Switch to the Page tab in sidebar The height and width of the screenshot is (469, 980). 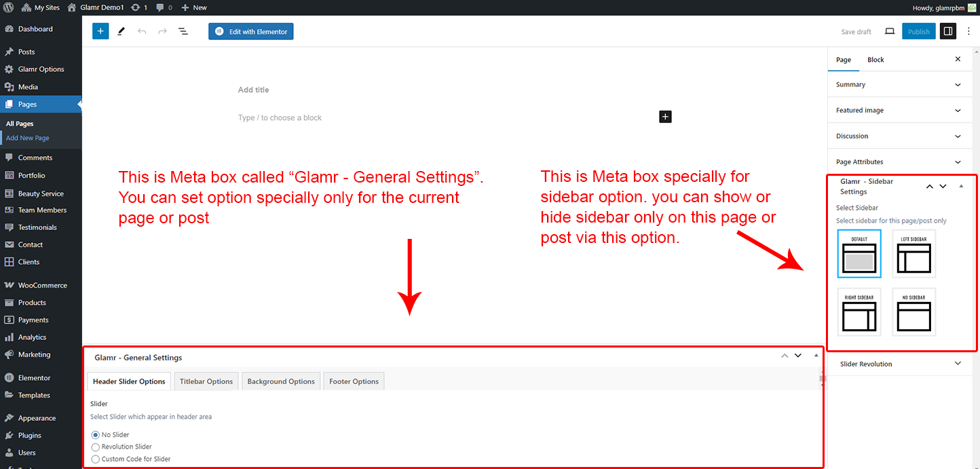[x=844, y=60]
